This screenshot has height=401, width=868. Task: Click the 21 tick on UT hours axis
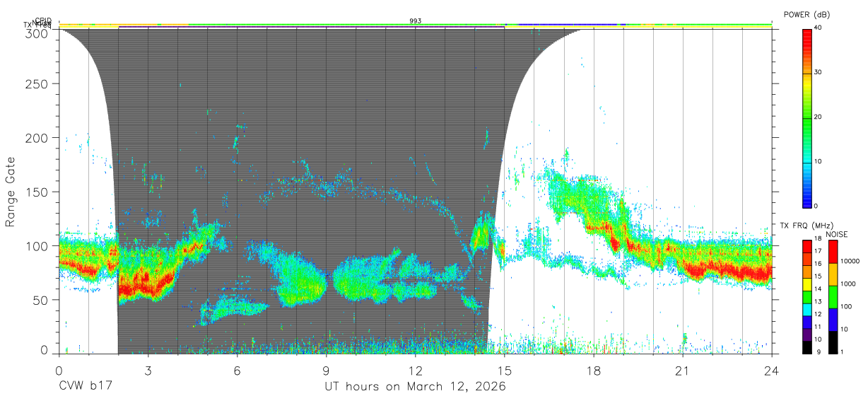coord(682,370)
